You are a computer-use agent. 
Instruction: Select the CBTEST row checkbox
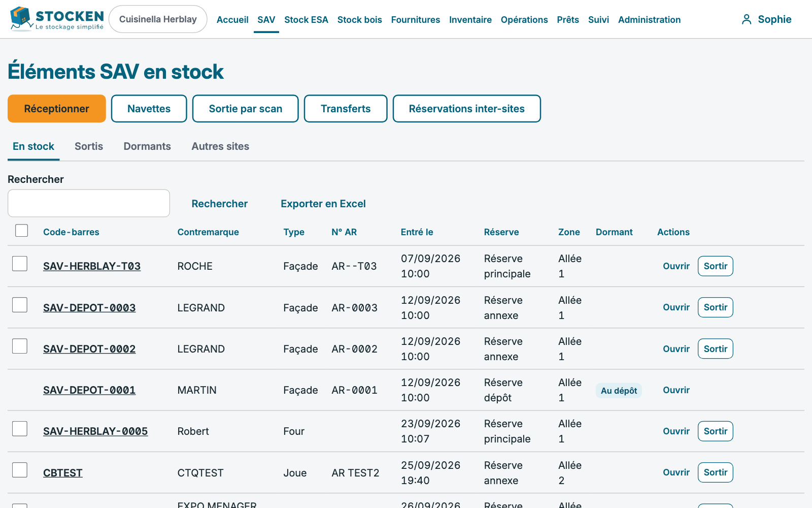point(20,470)
